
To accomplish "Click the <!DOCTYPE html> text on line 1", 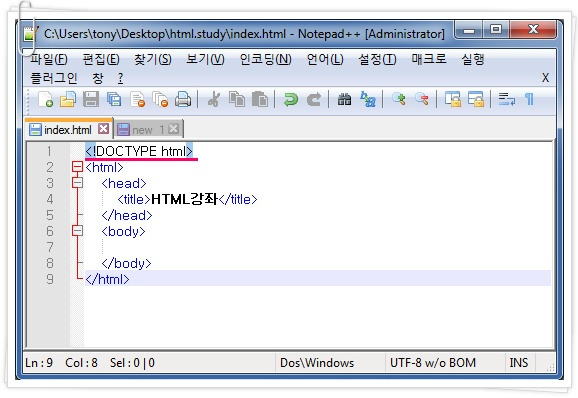I will point(139,151).
